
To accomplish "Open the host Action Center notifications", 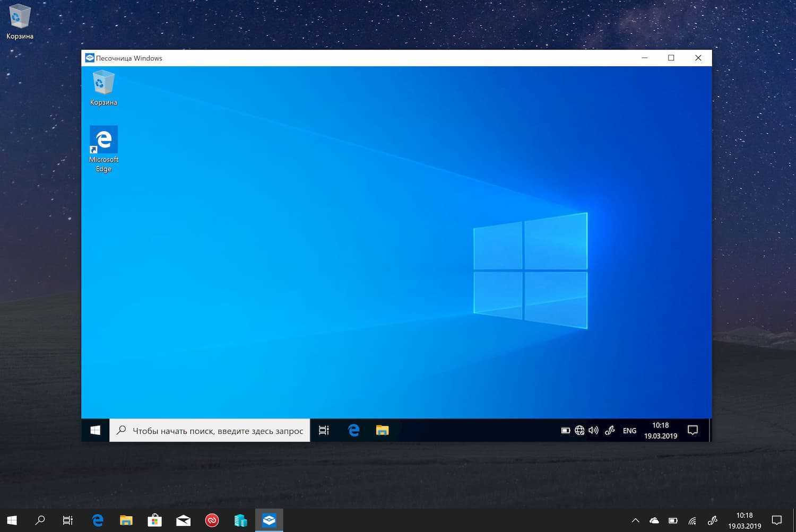I will point(777,520).
